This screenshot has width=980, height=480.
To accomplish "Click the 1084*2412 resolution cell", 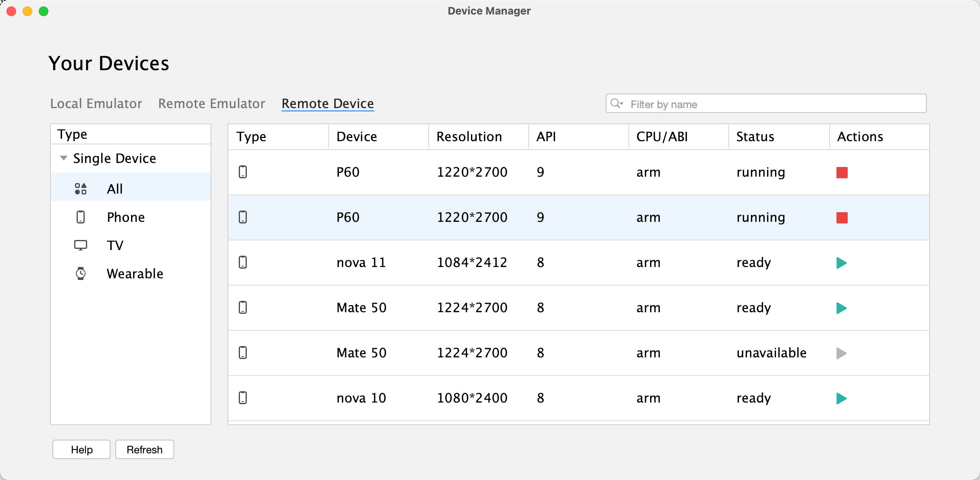I will pos(472,263).
